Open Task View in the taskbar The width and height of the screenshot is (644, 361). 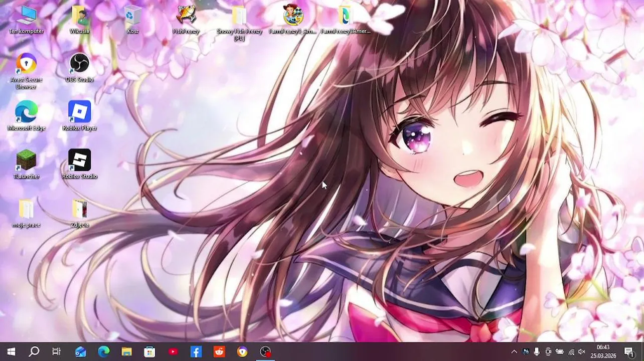point(57,352)
